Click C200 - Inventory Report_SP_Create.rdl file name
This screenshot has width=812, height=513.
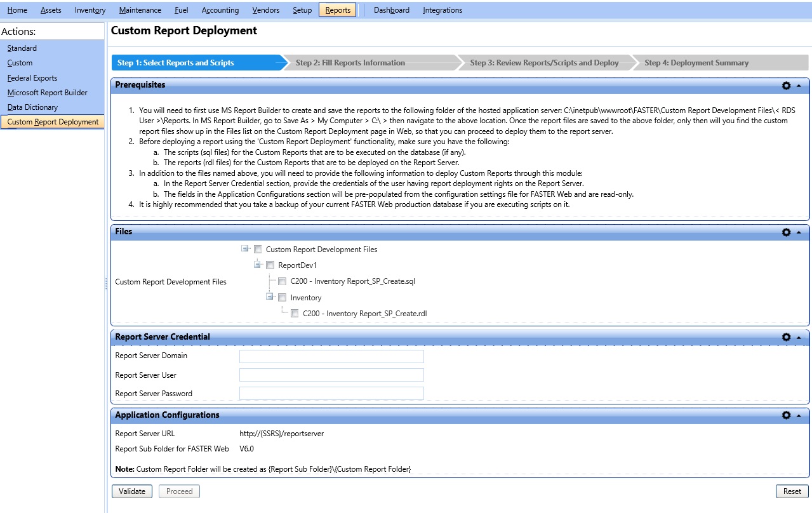(365, 314)
